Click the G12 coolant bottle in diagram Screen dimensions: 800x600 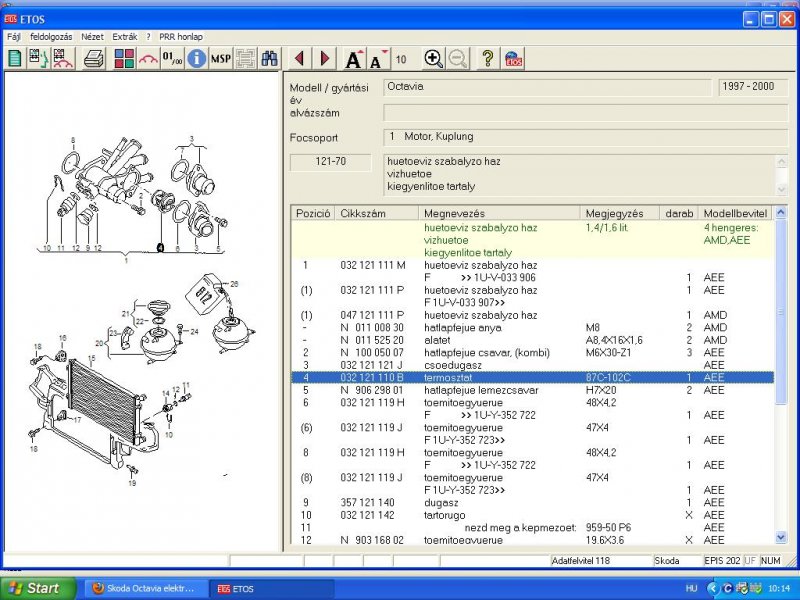click(x=205, y=294)
